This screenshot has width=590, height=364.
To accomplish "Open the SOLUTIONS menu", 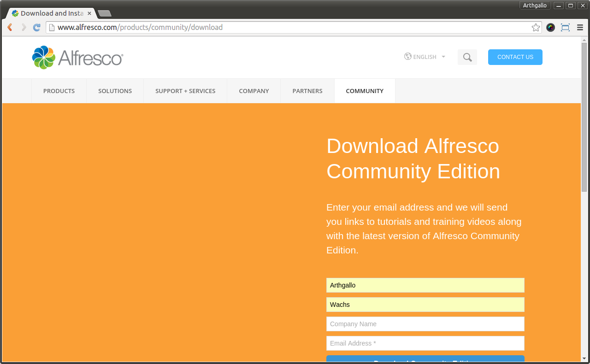I will 115,91.
